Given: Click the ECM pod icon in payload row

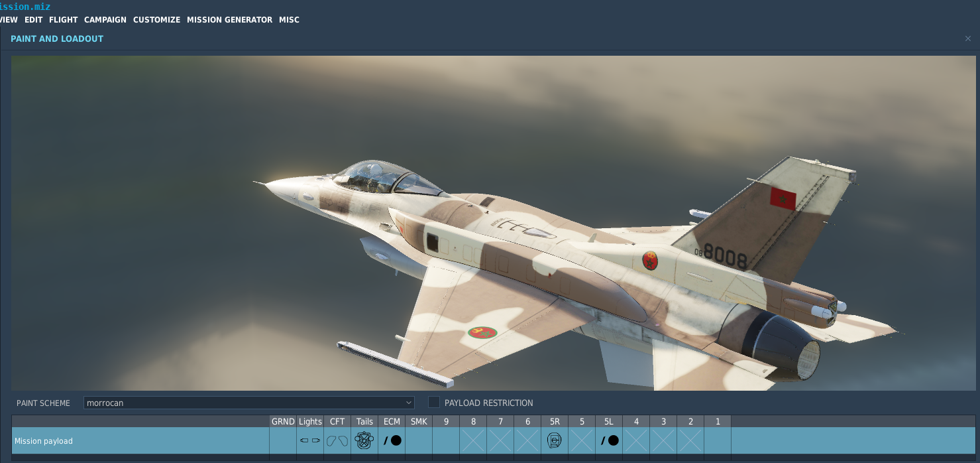Looking at the screenshot, I should (x=392, y=440).
